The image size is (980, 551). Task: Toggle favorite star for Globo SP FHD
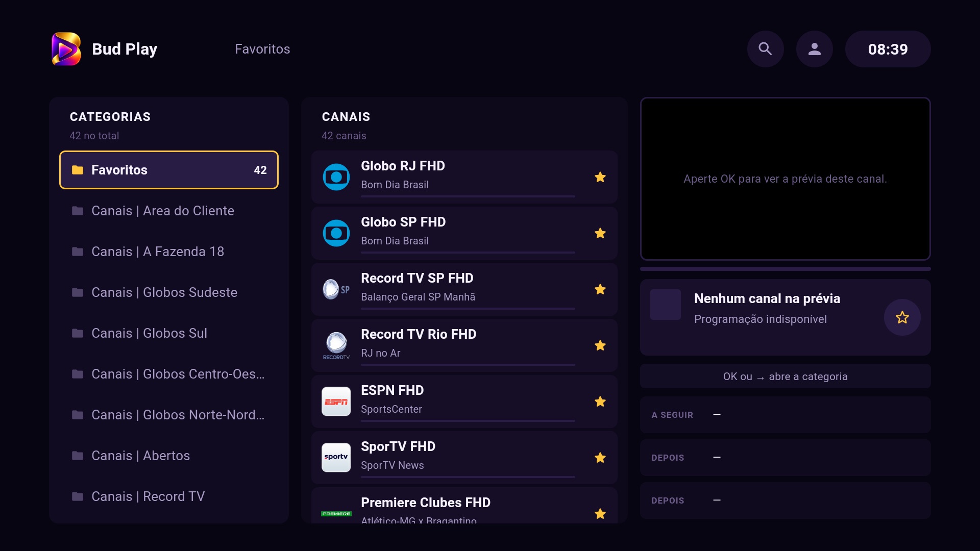coord(600,233)
